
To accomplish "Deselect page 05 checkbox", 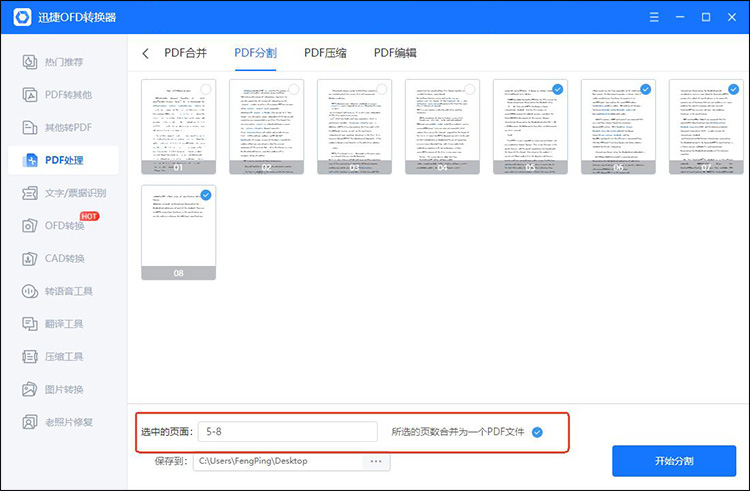I will point(558,89).
